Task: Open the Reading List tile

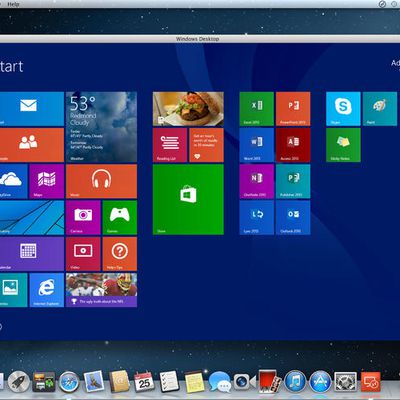Action: [170, 145]
